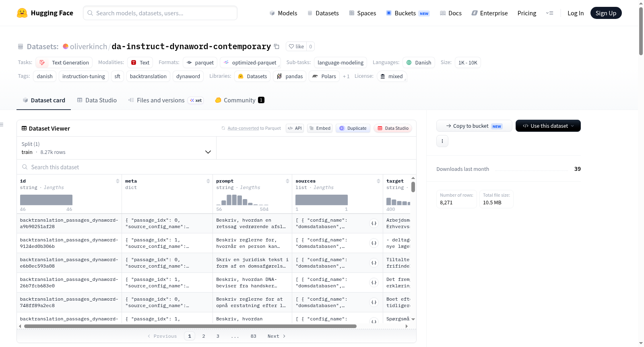
Task: Select the Polars library tag
Action: [324, 76]
